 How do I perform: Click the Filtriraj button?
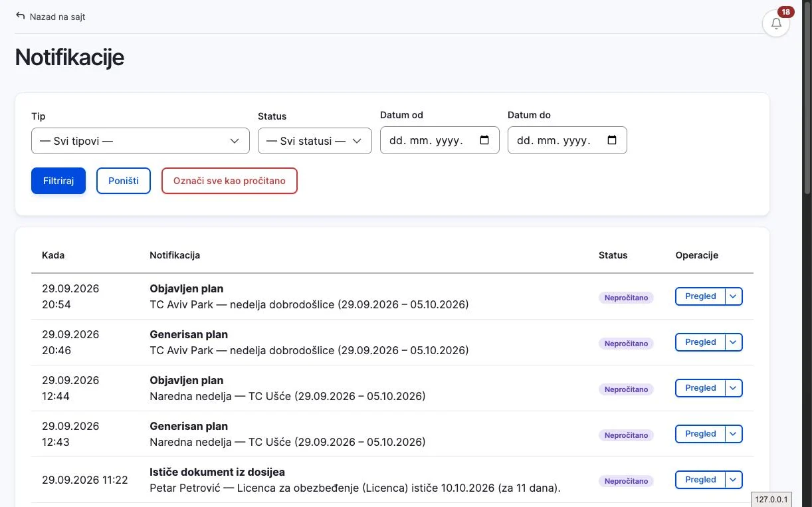pos(58,181)
